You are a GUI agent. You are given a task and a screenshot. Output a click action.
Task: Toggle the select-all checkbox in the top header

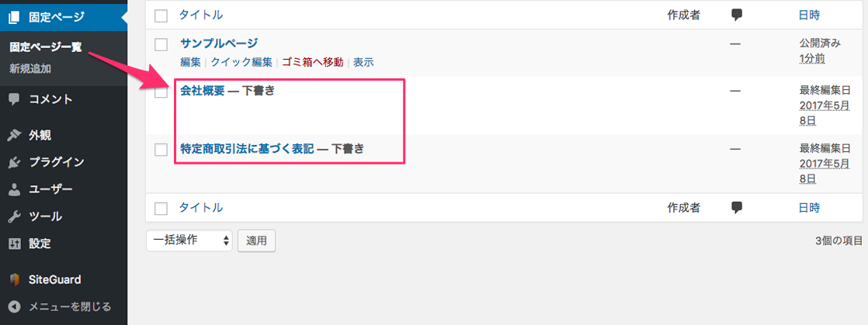tap(161, 16)
